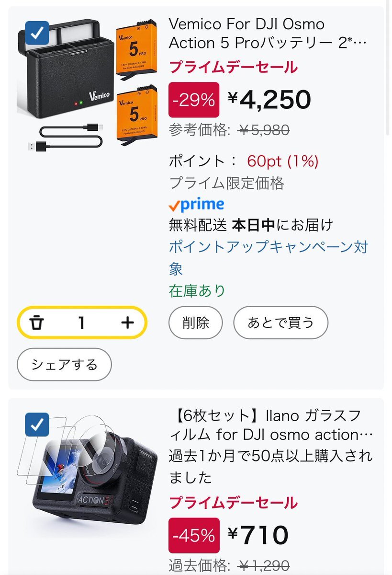The image size is (392, 575).
Task: Tap the 削除 button
Action: 196,323
